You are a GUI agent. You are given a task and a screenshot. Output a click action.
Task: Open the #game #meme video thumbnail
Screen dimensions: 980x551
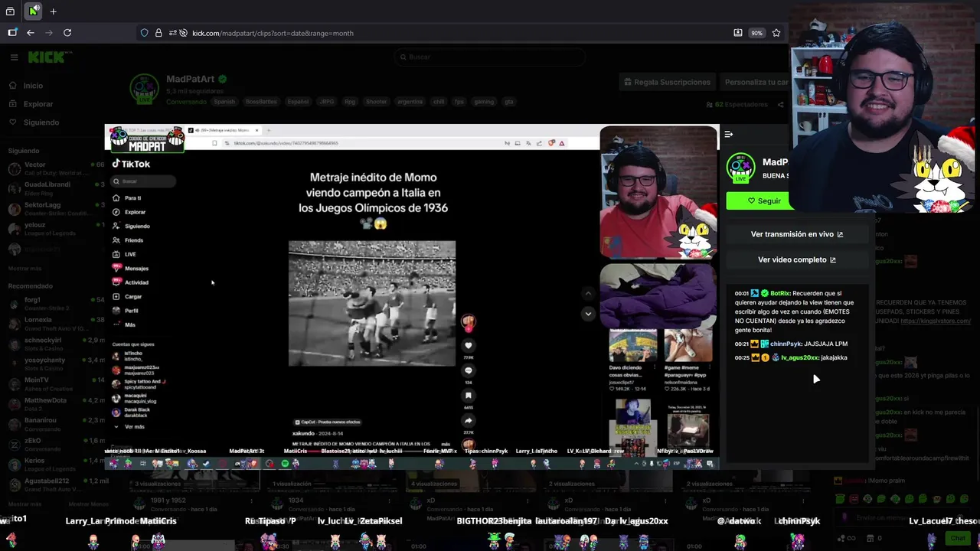tap(688, 345)
